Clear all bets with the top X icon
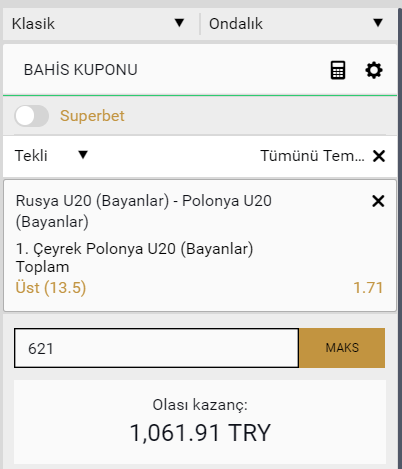The width and height of the screenshot is (402, 469). [379, 156]
